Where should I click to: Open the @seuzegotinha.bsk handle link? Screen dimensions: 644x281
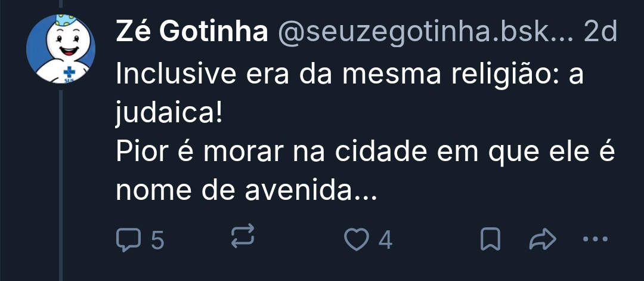pos(424,32)
